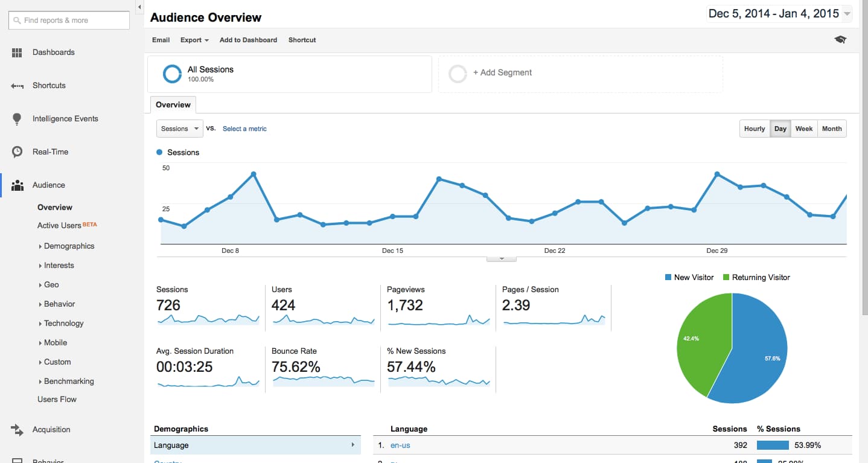
Task: Click the Real-Time clock icon
Action: (17, 152)
